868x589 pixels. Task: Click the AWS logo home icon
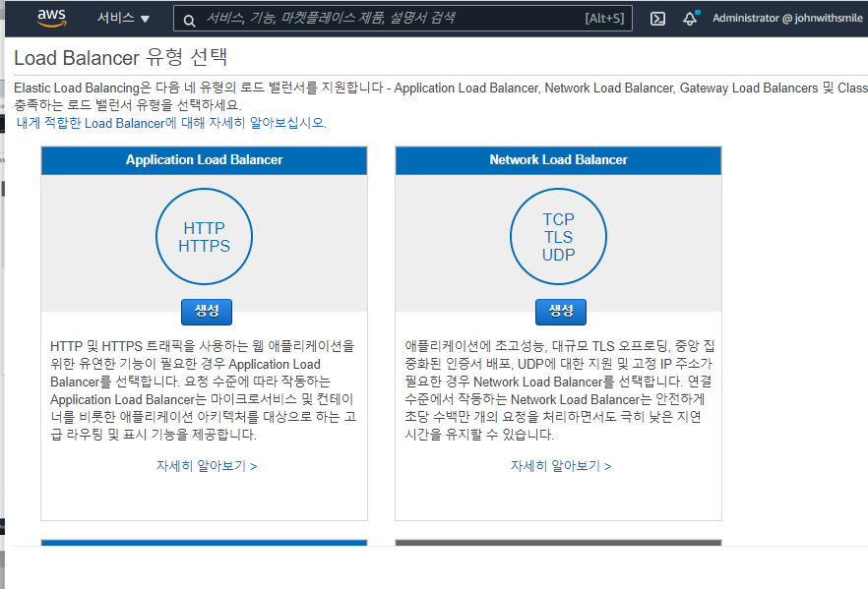click(51, 18)
